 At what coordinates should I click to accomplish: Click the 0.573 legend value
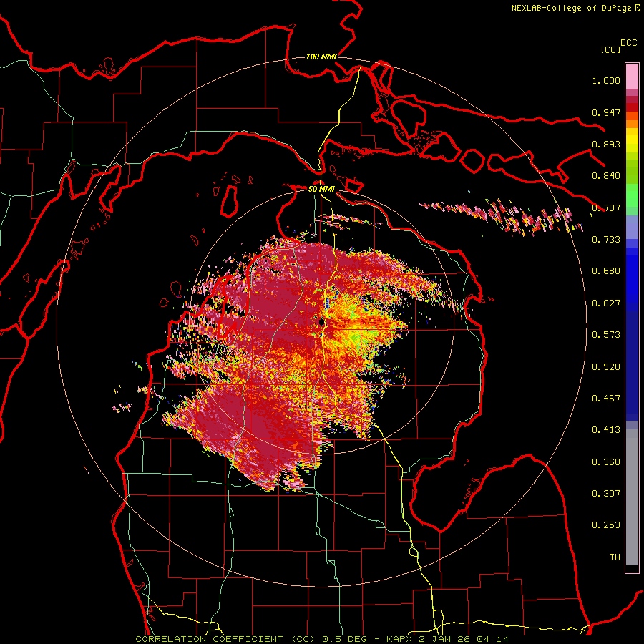pyautogui.click(x=606, y=335)
